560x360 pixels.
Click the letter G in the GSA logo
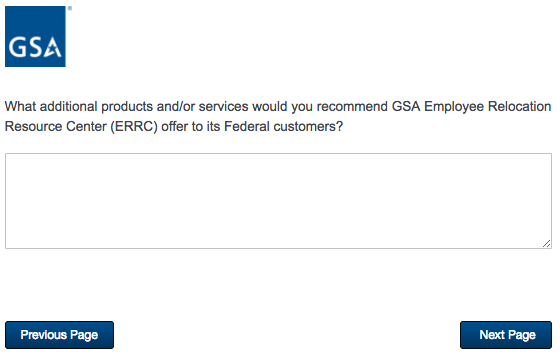coord(16,48)
